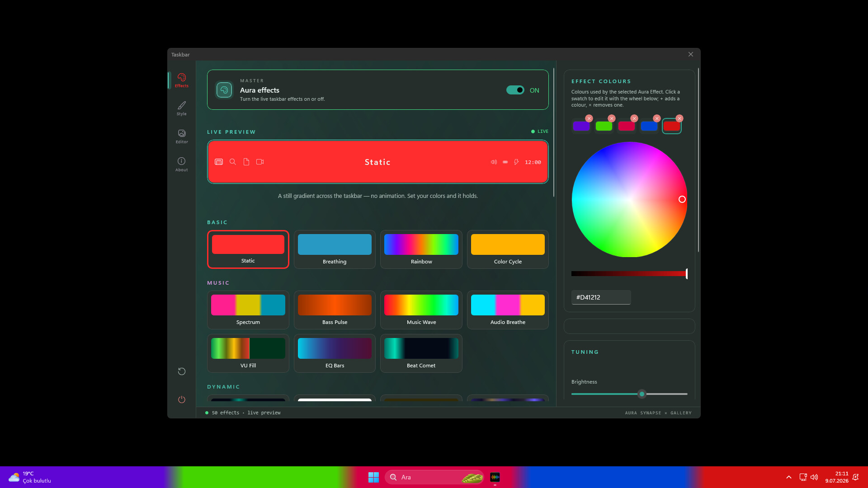Image resolution: width=868 pixels, height=488 pixels.
Task: Click the hex colour field #D41212
Action: [601, 297]
